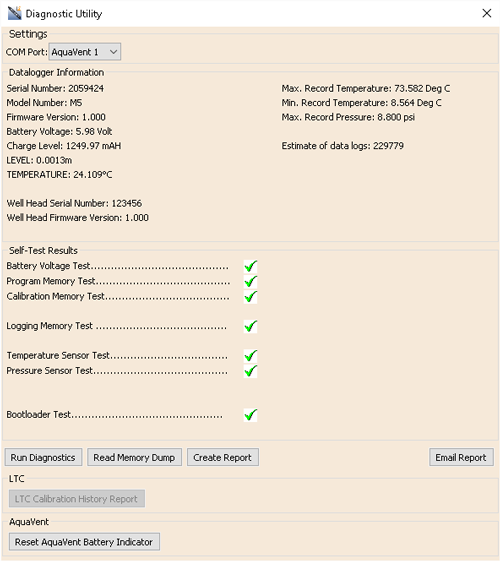Click the Battery Voltage Test green checkmark
Viewport: 500px width, 561px height.
coord(250,267)
